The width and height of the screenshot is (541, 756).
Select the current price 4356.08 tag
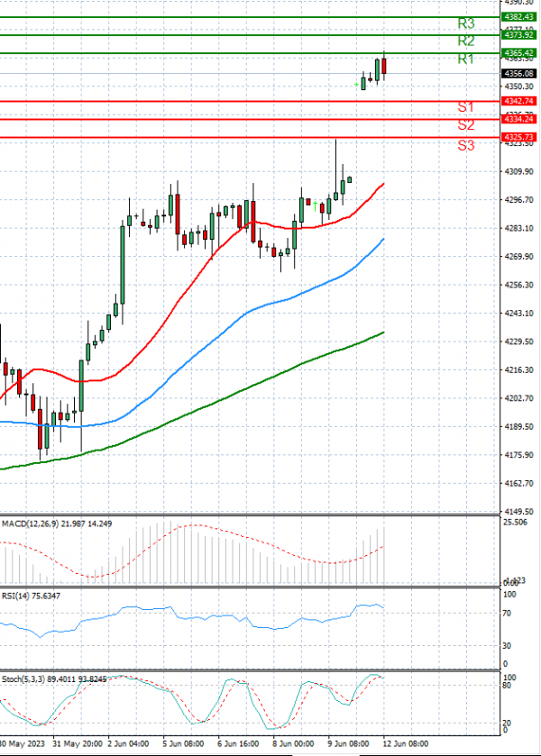518,73
